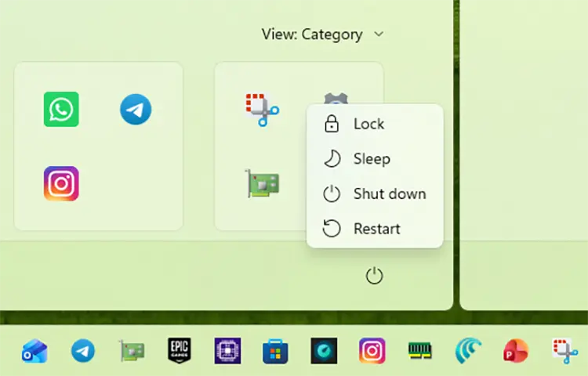This screenshot has height=376, width=588.
Task: Open the dark teal gauge app on taskbar
Action: pyautogui.click(x=324, y=351)
